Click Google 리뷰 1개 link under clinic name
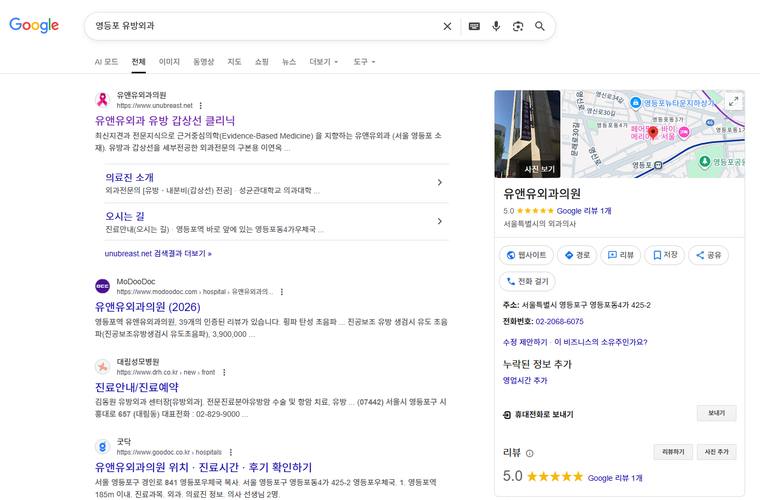 tap(584, 211)
